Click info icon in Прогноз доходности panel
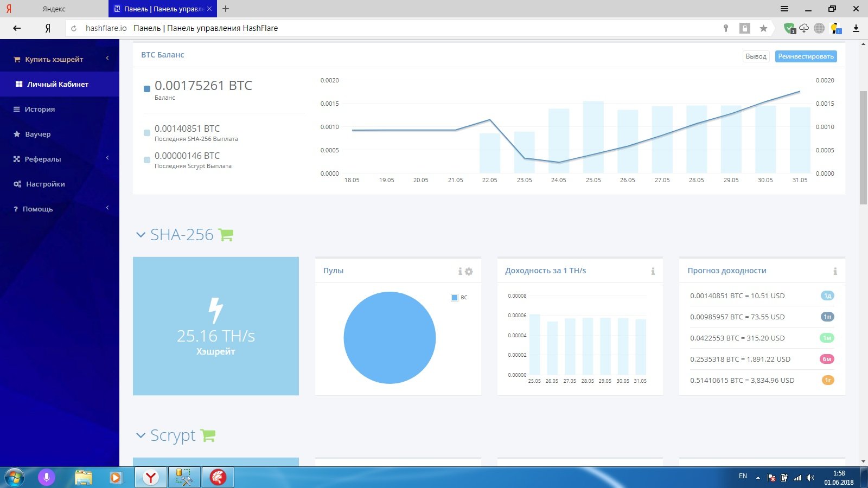 835,271
